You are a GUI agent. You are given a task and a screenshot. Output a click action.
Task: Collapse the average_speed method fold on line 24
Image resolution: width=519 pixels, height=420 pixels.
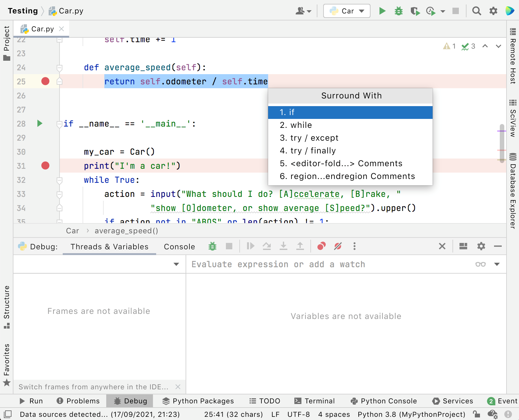coord(59,67)
